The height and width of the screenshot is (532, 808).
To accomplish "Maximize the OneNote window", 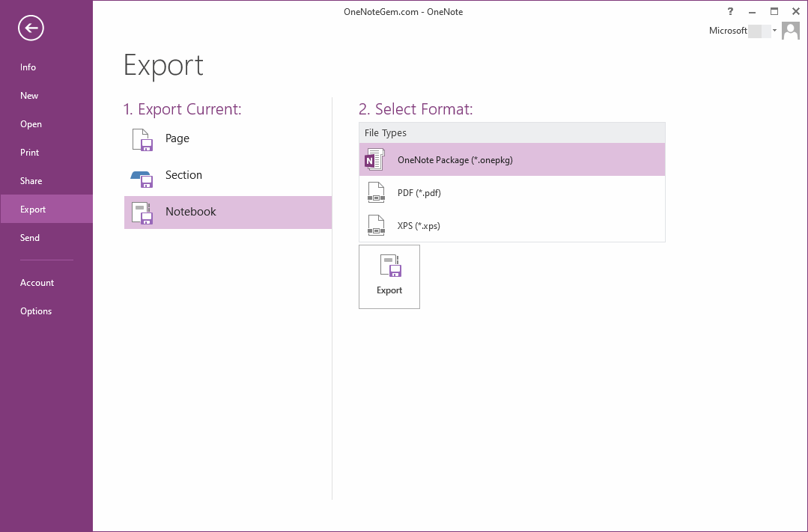I will point(774,11).
